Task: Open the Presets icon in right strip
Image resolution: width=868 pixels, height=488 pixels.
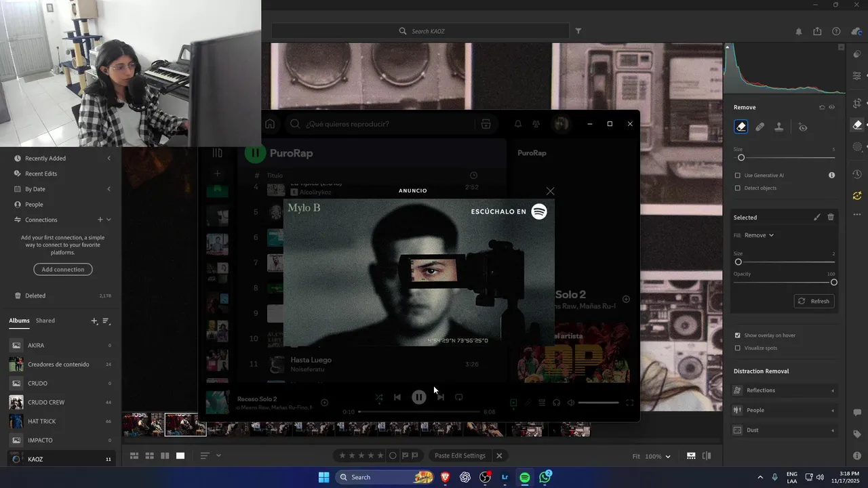Action: 857,54
